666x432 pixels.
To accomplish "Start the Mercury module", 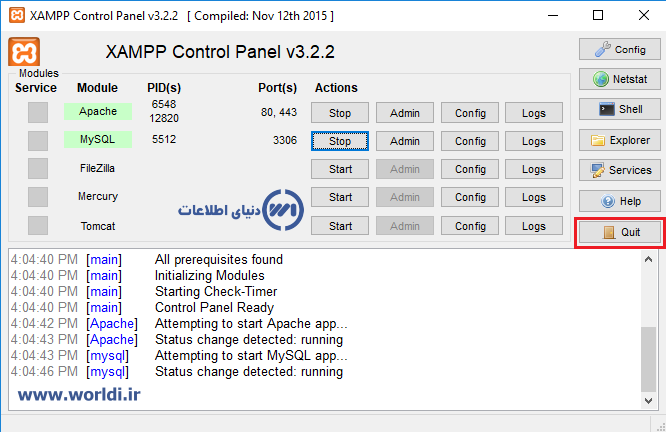I will [x=340, y=197].
